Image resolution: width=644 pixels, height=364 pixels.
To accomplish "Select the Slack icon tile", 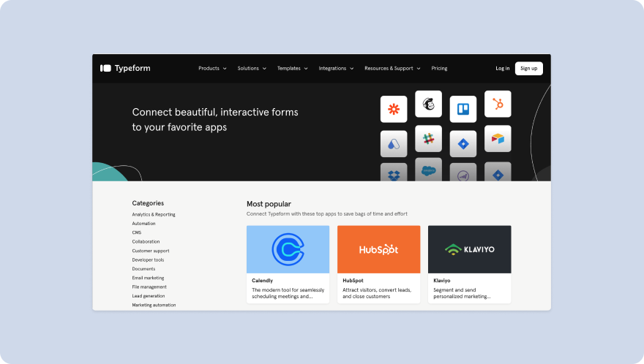I will (428, 138).
